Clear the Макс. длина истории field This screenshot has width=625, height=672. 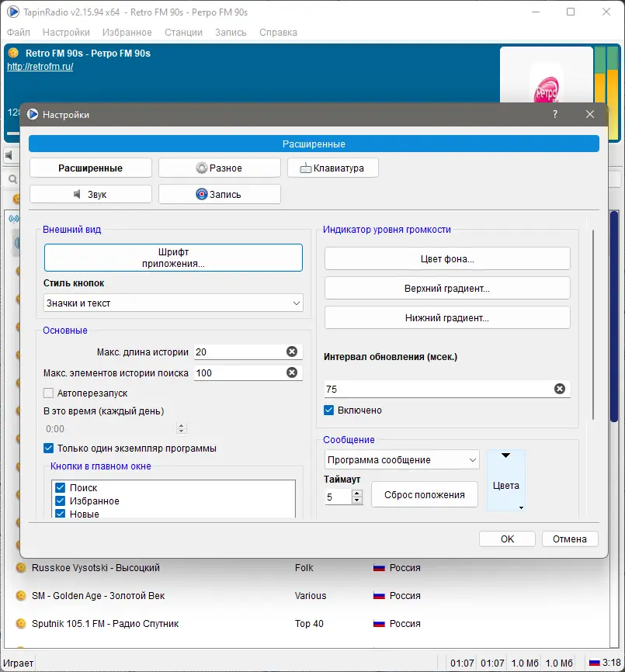[x=292, y=352]
